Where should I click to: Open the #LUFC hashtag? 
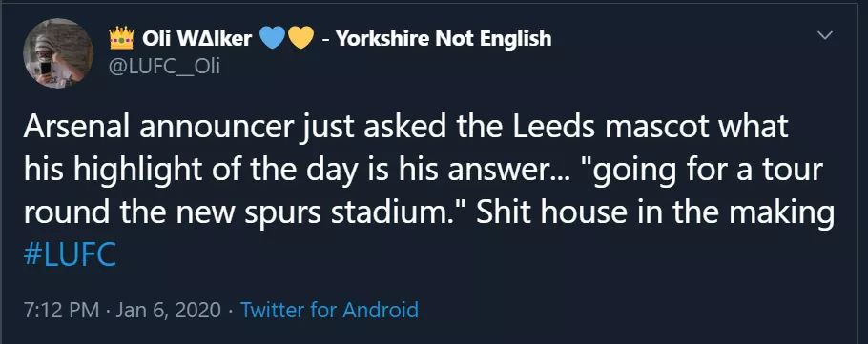point(70,255)
